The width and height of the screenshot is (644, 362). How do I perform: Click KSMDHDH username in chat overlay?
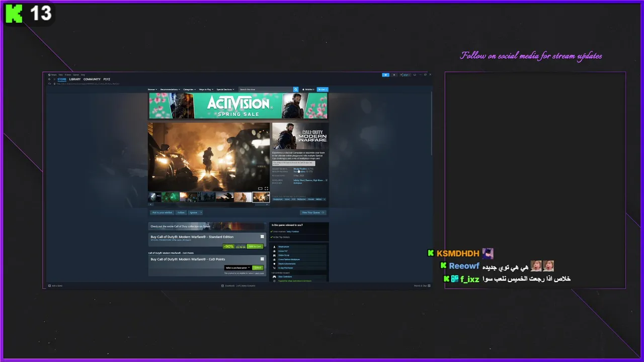tap(458, 254)
